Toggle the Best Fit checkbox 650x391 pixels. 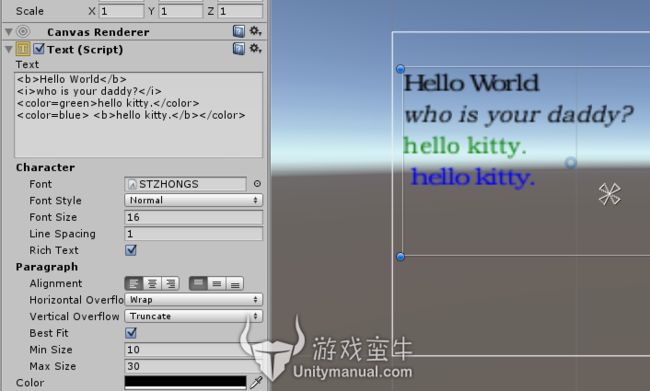[x=131, y=333]
